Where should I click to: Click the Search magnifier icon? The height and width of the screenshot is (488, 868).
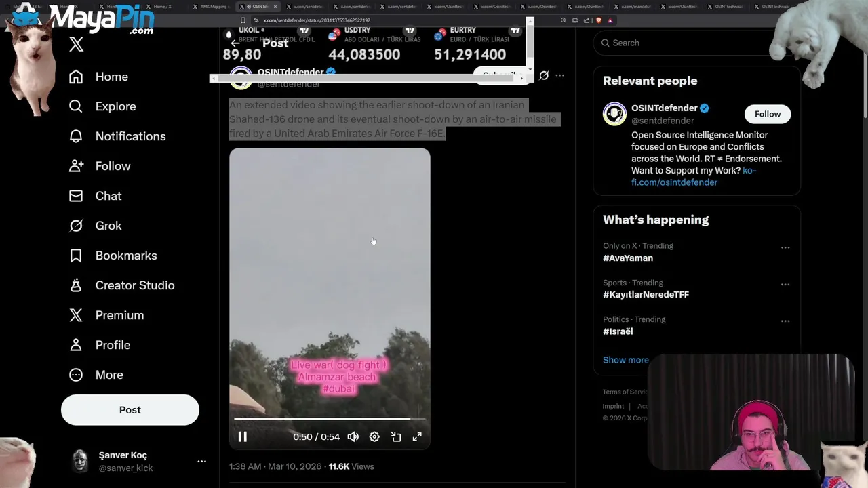(605, 43)
